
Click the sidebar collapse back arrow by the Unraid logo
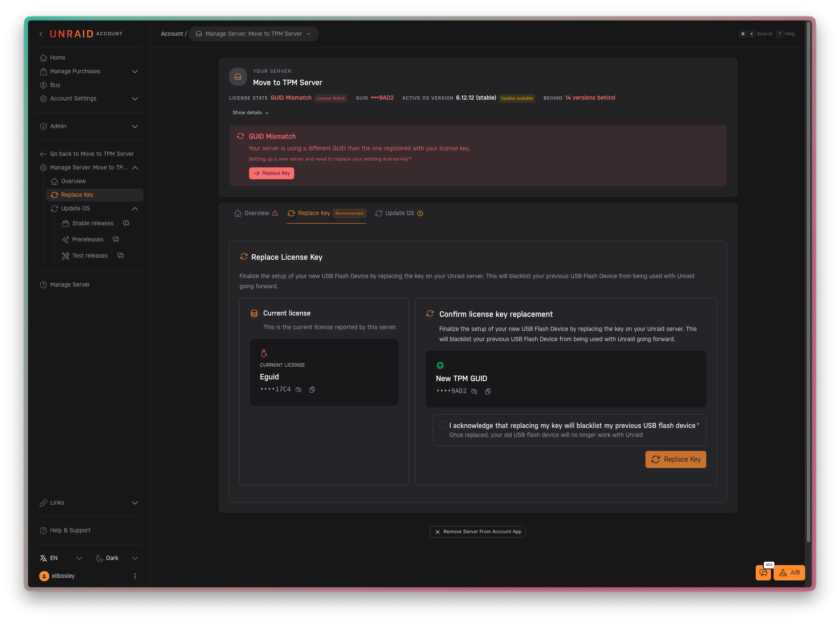(x=41, y=34)
